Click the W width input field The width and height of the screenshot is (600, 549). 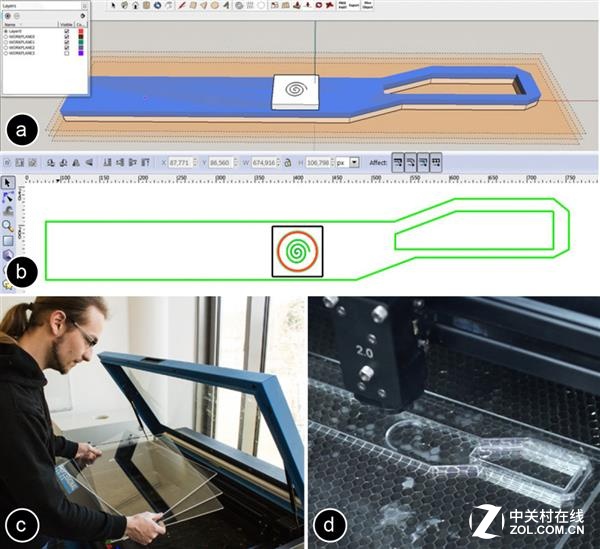[264, 163]
